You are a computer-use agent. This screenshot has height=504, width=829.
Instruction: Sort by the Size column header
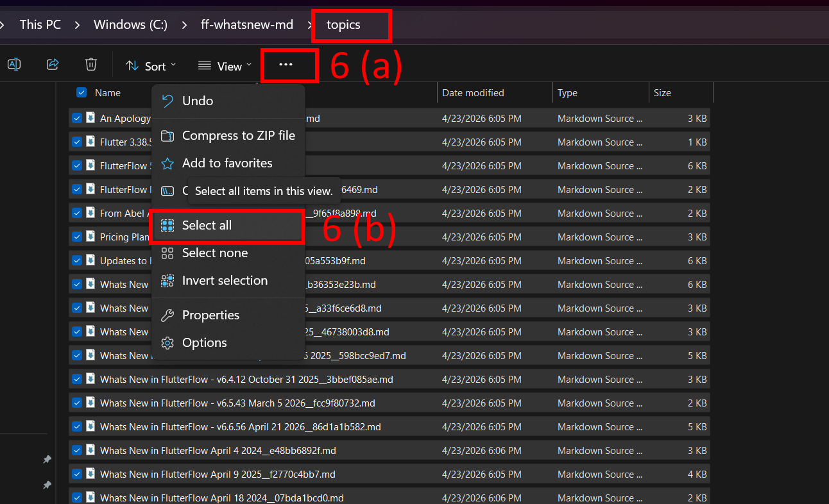662,92
